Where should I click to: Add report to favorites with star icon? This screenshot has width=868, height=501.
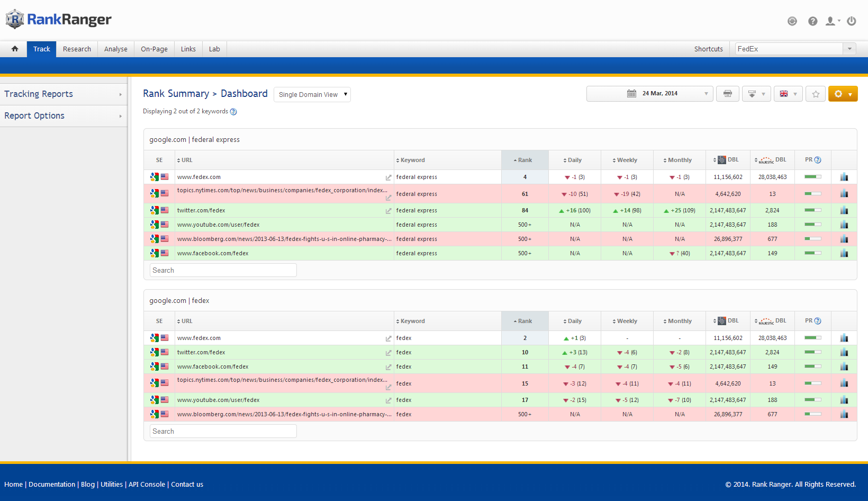[x=816, y=94]
